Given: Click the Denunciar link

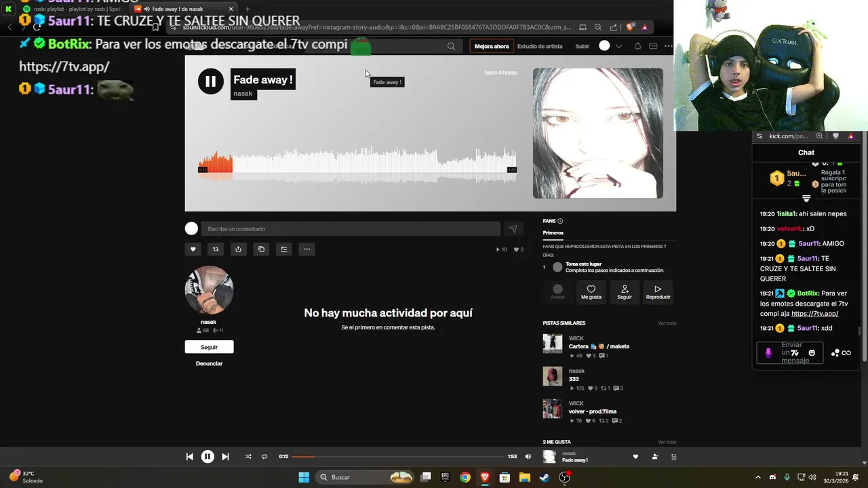Looking at the screenshot, I should [209, 363].
